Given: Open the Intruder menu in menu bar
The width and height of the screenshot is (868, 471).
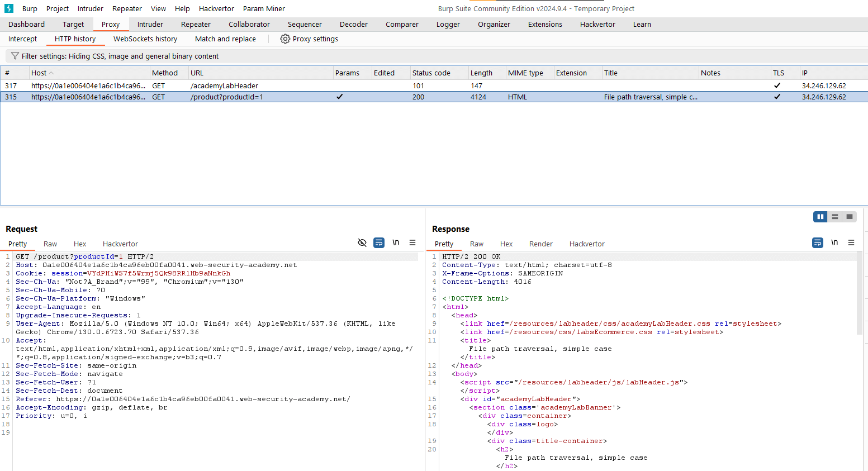Looking at the screenshot, I should (90, 8).
